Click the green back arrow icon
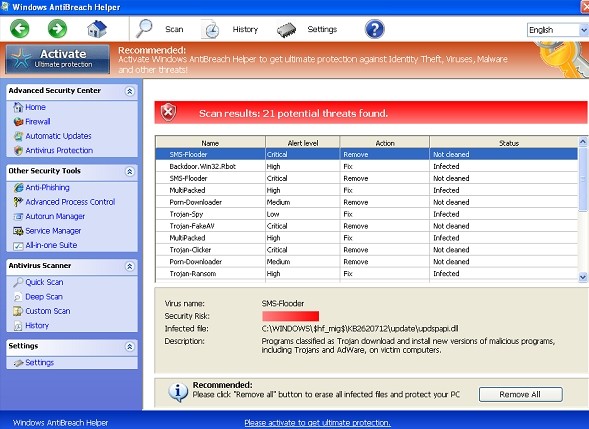The height and width of the screenshot is (429, 589). [x=20, y=29]
